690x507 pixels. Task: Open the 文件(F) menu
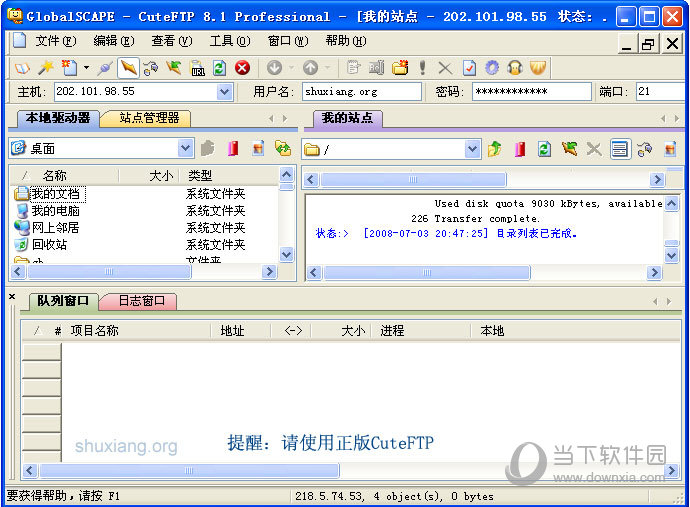click(x=56, y=41)
